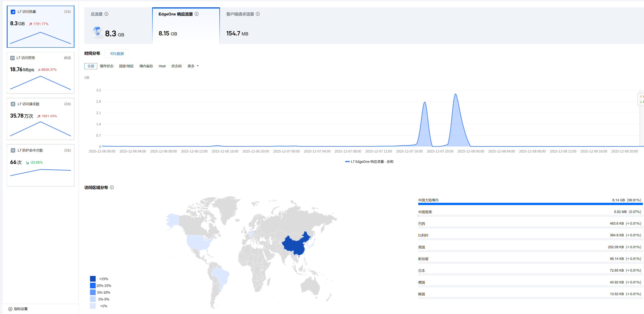Select the 状态码 filter option
This screenshot has width=644, height=314.
coord(176,66)
